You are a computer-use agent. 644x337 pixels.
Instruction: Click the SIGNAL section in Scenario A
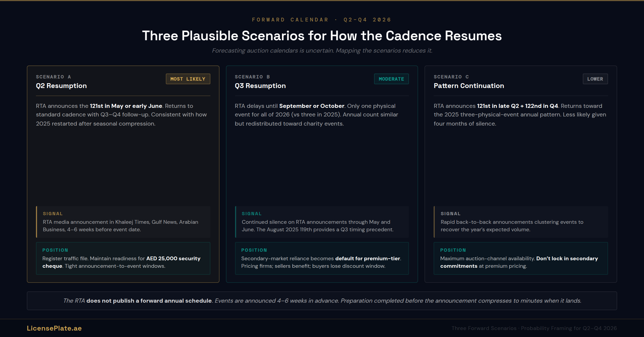click(x=123, y=222)
